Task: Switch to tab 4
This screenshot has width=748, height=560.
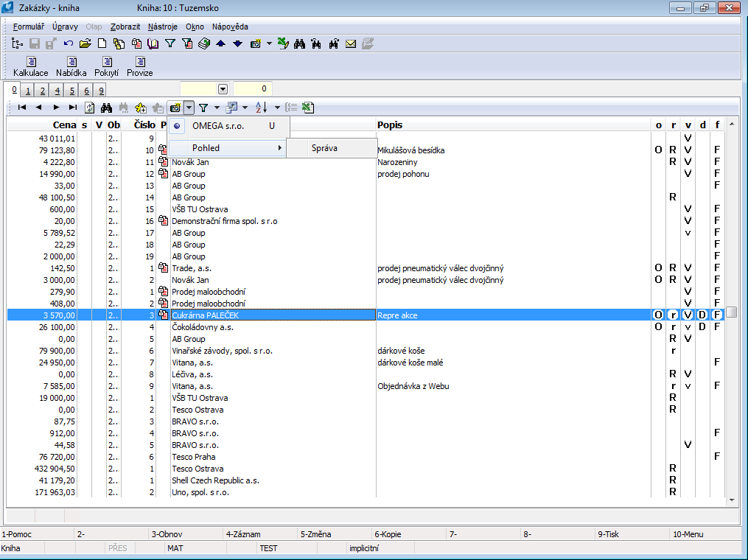Action: pos(57,91)
